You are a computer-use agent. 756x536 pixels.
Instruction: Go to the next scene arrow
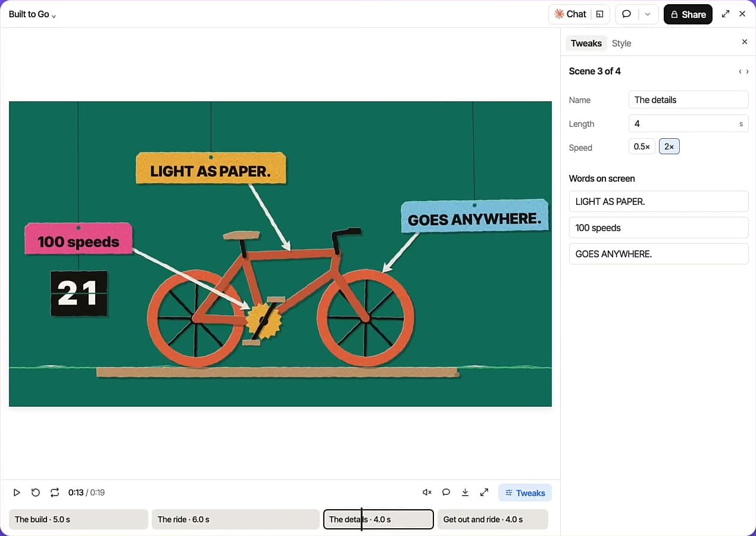(x=748, y=71)
